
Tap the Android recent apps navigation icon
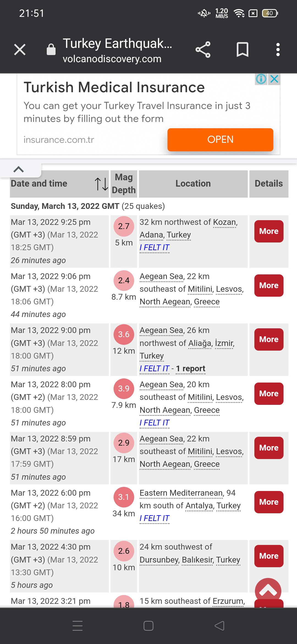(78, 626)
